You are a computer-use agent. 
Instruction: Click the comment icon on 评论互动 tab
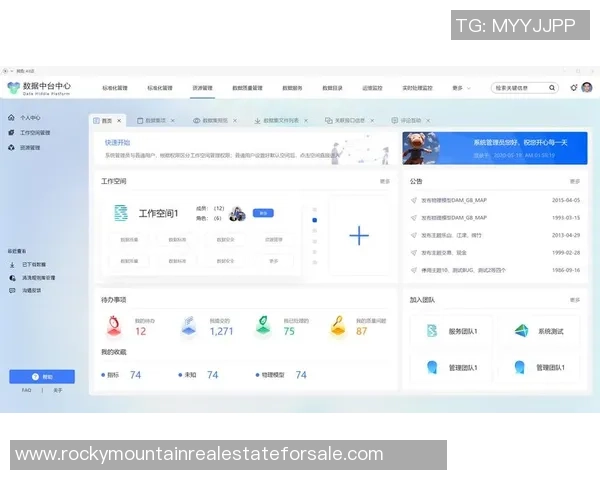395,121
